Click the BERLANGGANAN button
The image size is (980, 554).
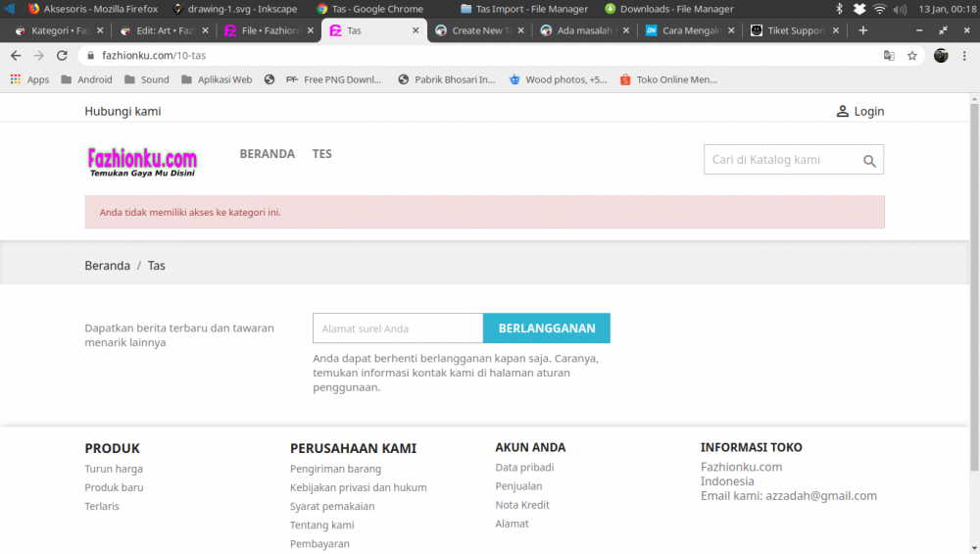coord(546,328)
